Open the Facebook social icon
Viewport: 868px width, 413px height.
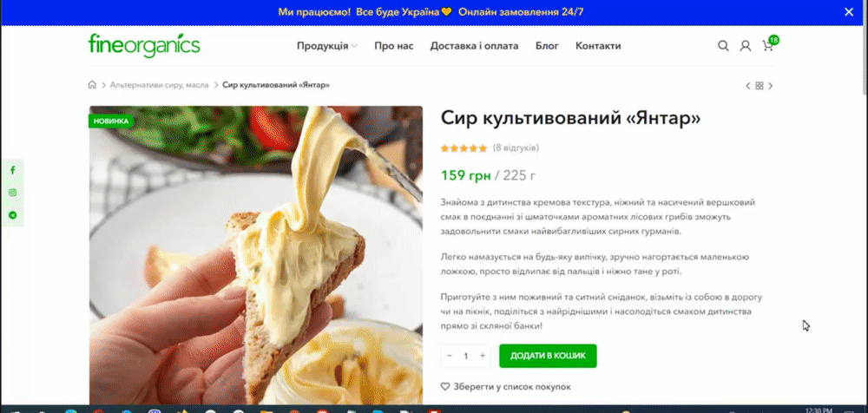click(x=13, y=171)
